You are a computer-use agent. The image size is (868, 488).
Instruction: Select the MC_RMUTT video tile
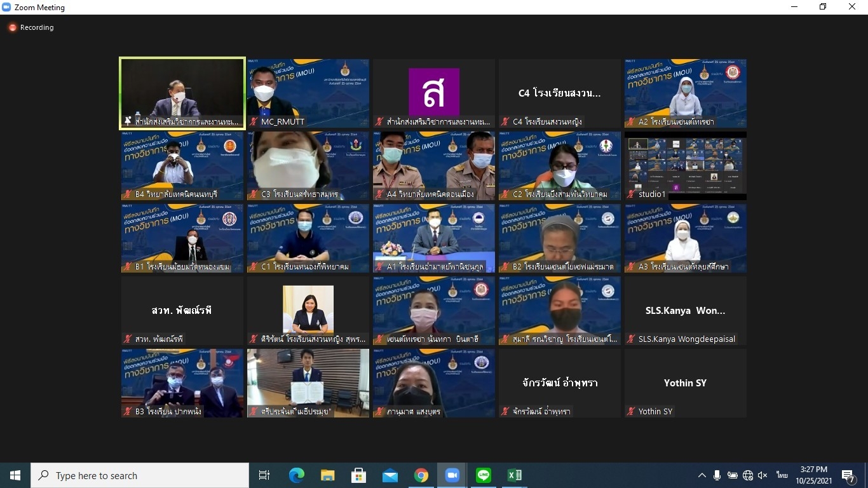pyautogui.click(x=308, y=93)
